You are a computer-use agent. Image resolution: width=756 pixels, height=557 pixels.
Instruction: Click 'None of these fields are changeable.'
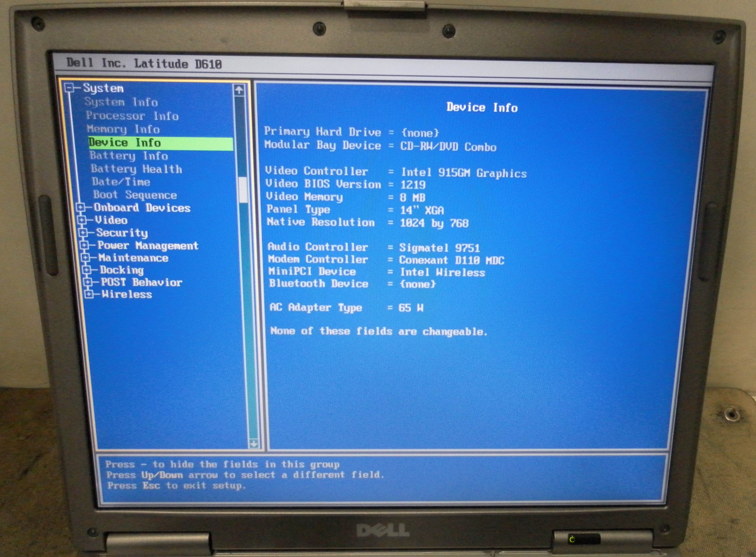(x=379, y=332)
